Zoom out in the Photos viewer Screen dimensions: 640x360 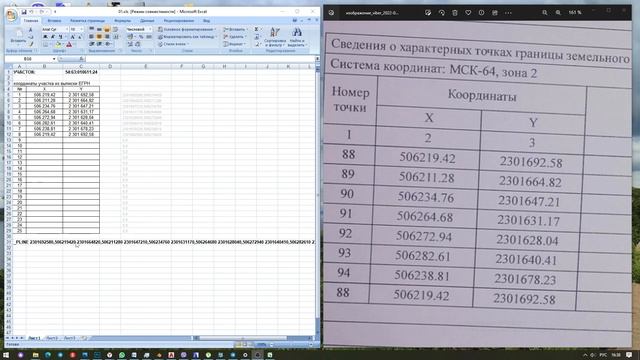pos(544,13)
